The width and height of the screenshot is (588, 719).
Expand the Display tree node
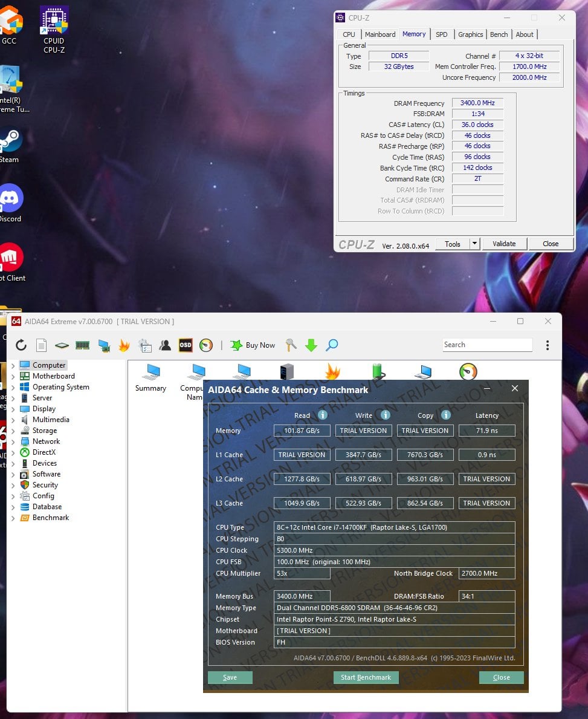(13, 409)
